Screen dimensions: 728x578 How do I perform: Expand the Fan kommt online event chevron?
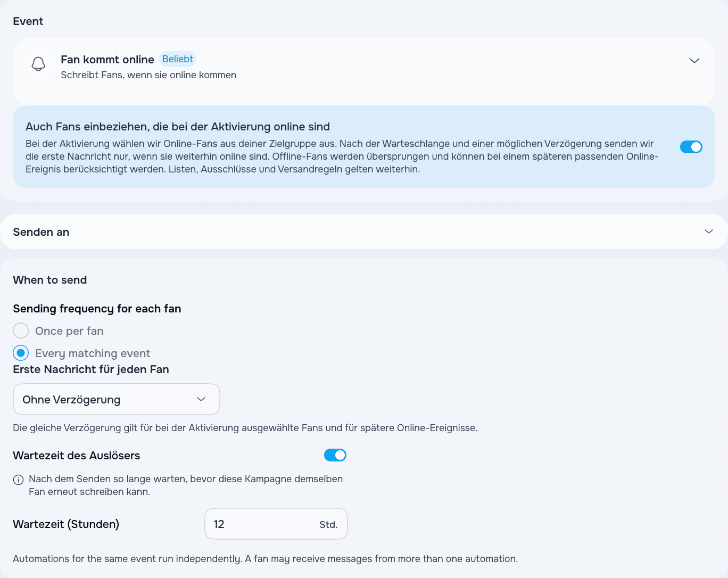(x=694, y=60)
